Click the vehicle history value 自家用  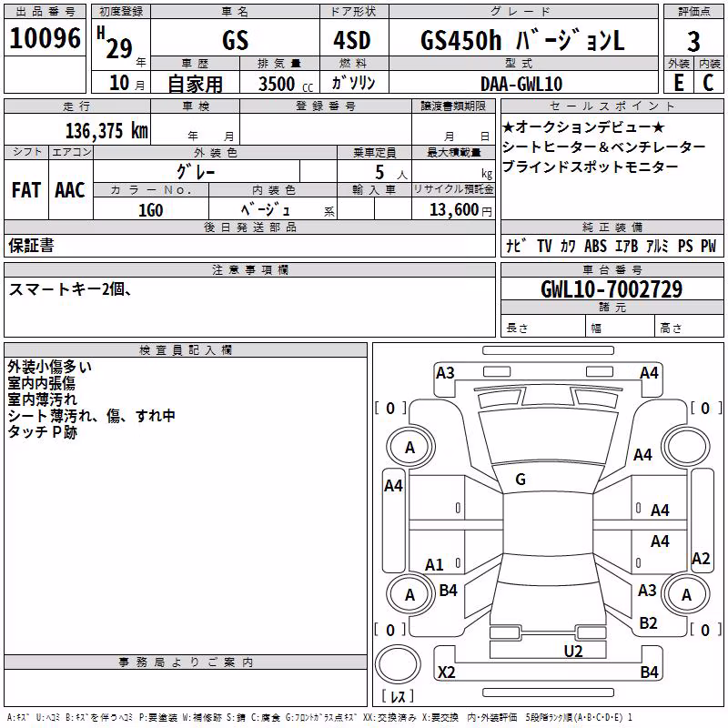coord(195,84)
